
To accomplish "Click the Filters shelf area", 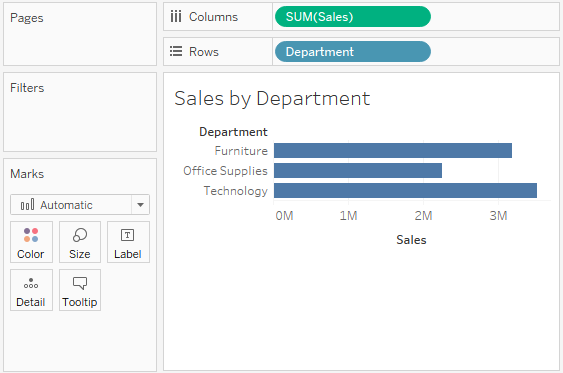I will click(80, 112).
